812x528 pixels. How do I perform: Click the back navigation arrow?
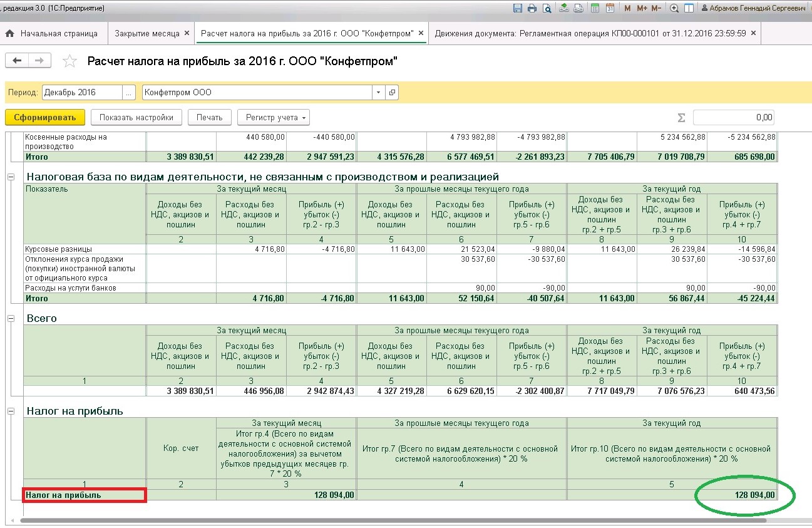coord(16,61)
